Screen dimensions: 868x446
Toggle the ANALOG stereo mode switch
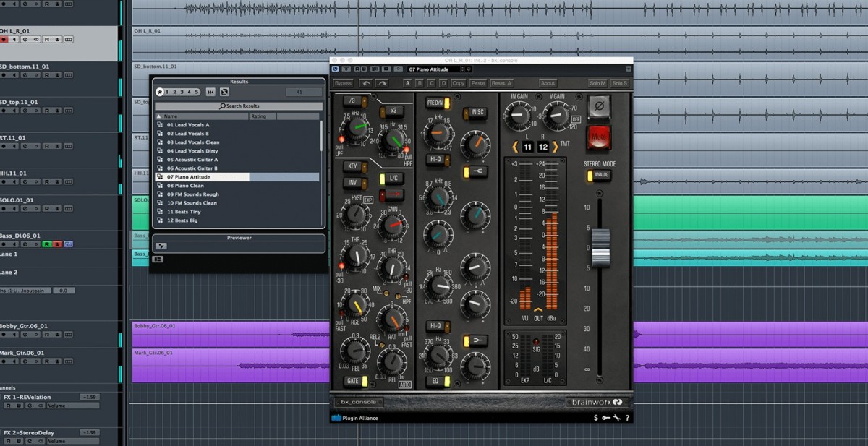coord(599,175)
